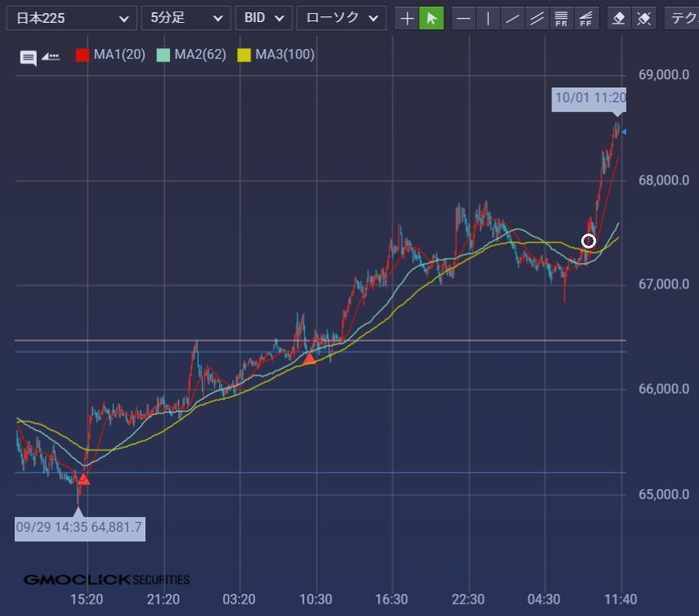
Task: Click the 66,000.0 price axis label
Action: point(664,389)
